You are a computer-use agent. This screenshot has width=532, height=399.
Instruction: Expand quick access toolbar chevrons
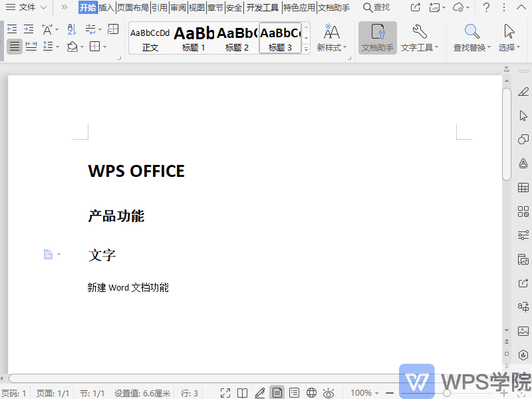coord(64,7)
